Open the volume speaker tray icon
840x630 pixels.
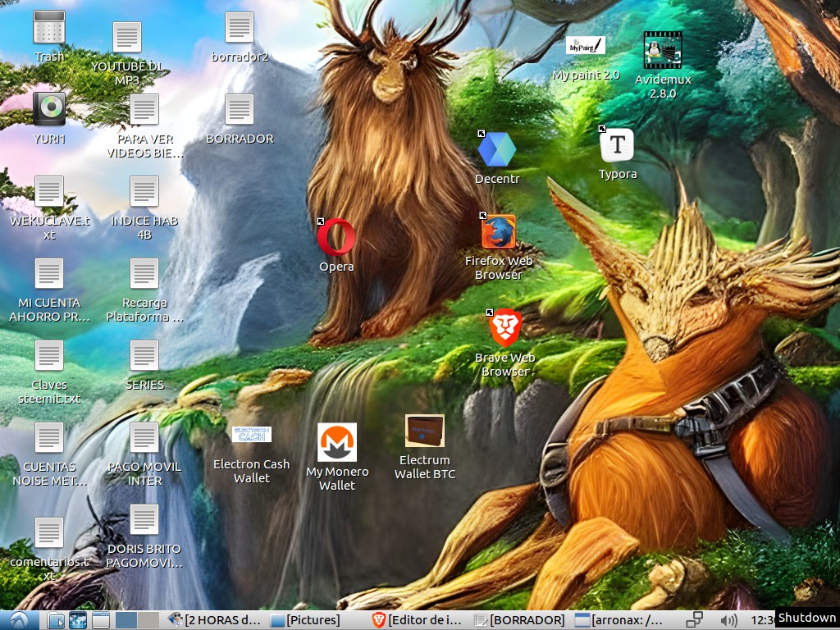[728, 620]
